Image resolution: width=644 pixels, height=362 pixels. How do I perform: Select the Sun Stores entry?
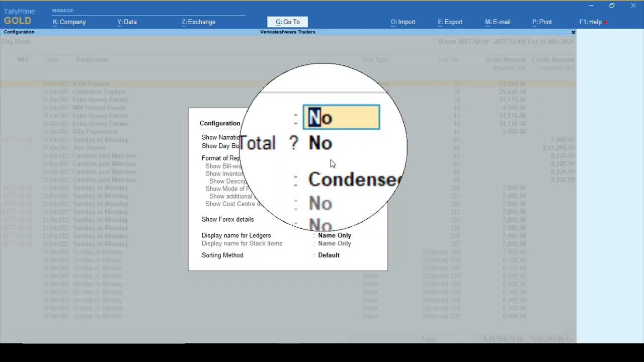[x=89, y=148]
